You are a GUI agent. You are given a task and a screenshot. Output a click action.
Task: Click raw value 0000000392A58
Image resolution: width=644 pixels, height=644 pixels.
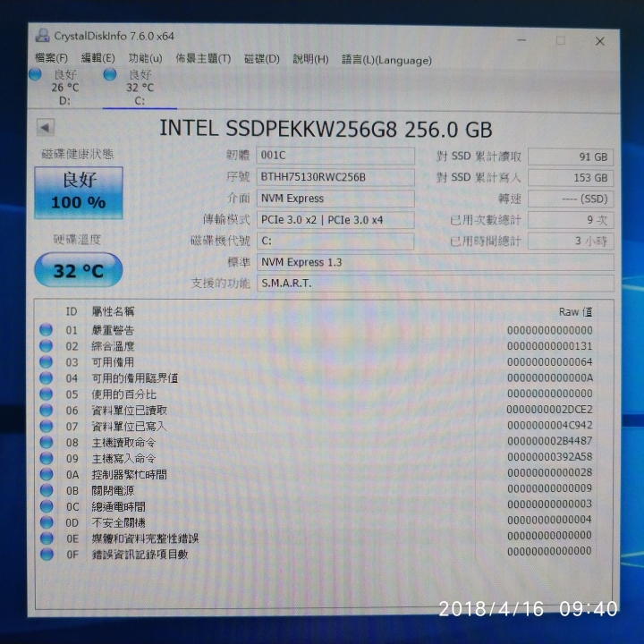[x=549, y=456]
